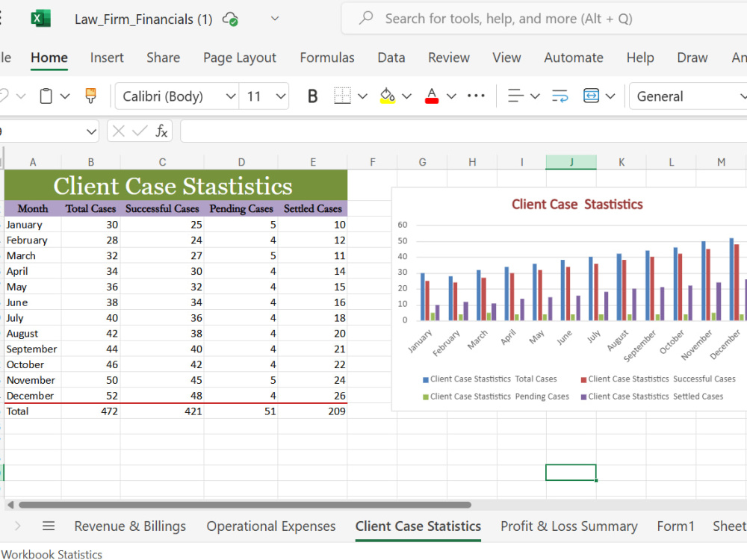The height and width of the screenshot is (560, 747).
Task: Open the Insert ribbon tab
Action: [x=107, y=57]
